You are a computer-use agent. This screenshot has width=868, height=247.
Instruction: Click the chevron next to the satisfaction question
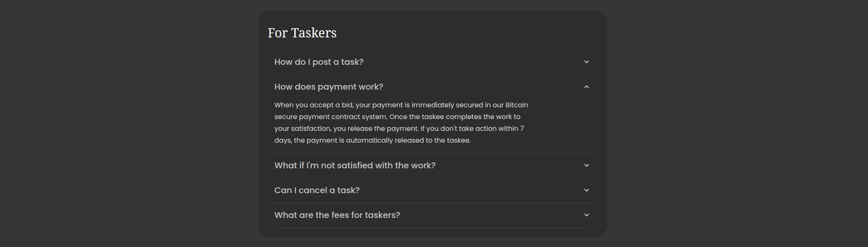pyautogui.click(x=586, y=165)
